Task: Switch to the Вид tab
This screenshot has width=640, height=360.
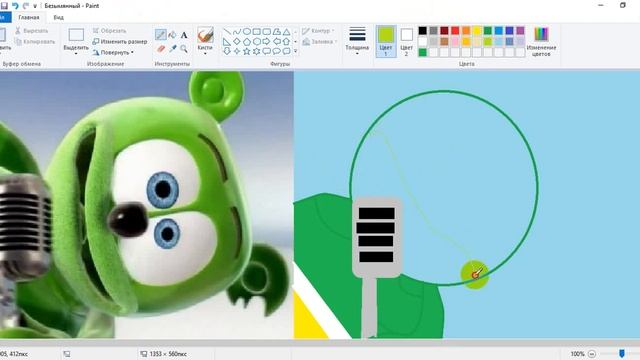Action: [58, 18]
